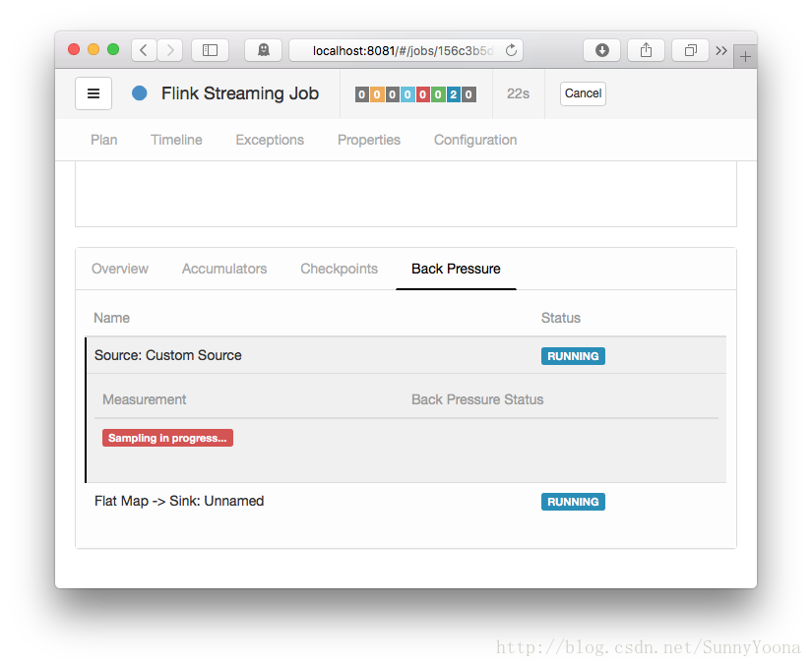Click the Sampling in progress label
Image resolution: width=812 pixels, height=667 pixels.
(x=167, y=438)
